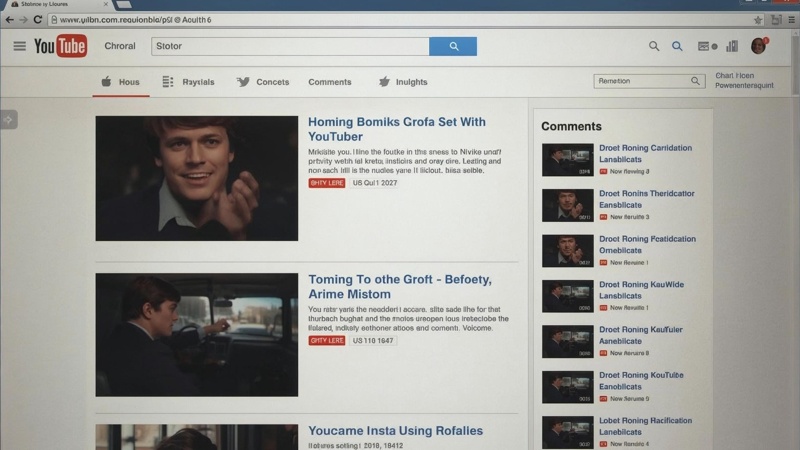Click the red badge beside U8 Qul1 2027
Screen dimensions: 800x450
[327, 183]
